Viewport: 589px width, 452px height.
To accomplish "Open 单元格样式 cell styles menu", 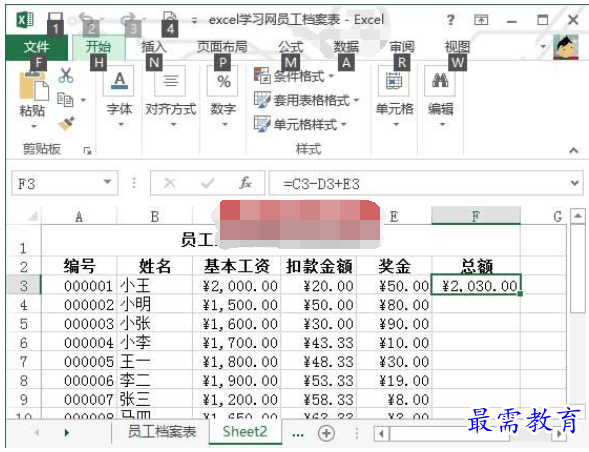I will click(x=300, y=124).
